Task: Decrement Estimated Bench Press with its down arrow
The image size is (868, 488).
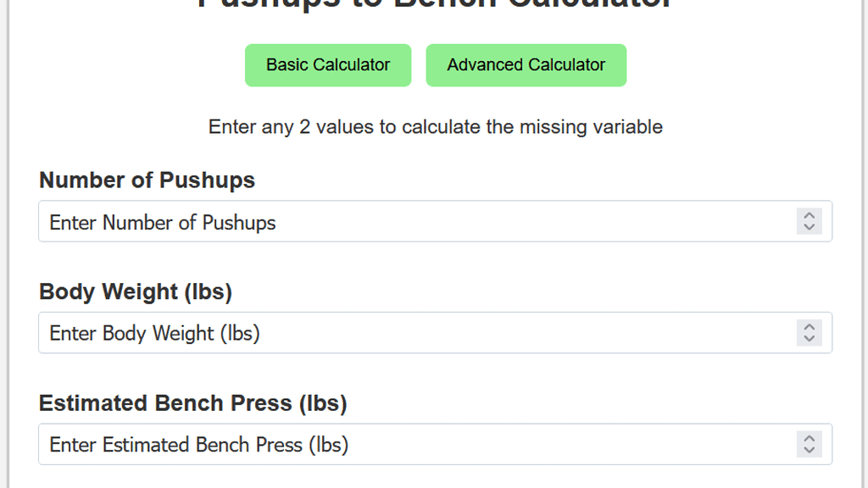Action: pyautogui.click(x=809, y=449)
